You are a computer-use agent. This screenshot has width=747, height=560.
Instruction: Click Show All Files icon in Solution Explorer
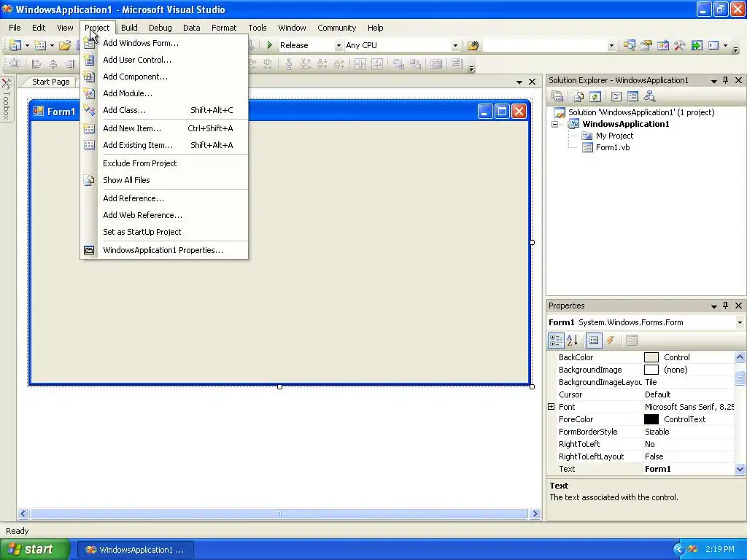[x=578, y=97]
